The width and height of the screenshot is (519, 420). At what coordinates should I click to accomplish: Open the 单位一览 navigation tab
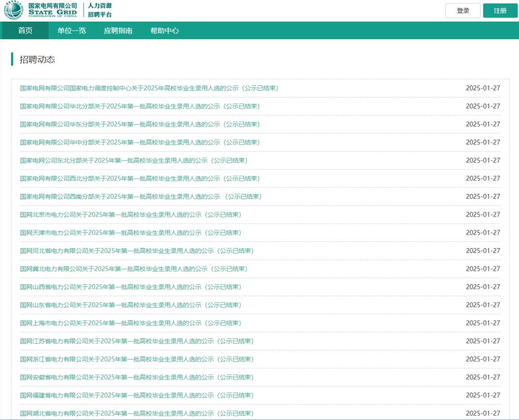(72, 31)
